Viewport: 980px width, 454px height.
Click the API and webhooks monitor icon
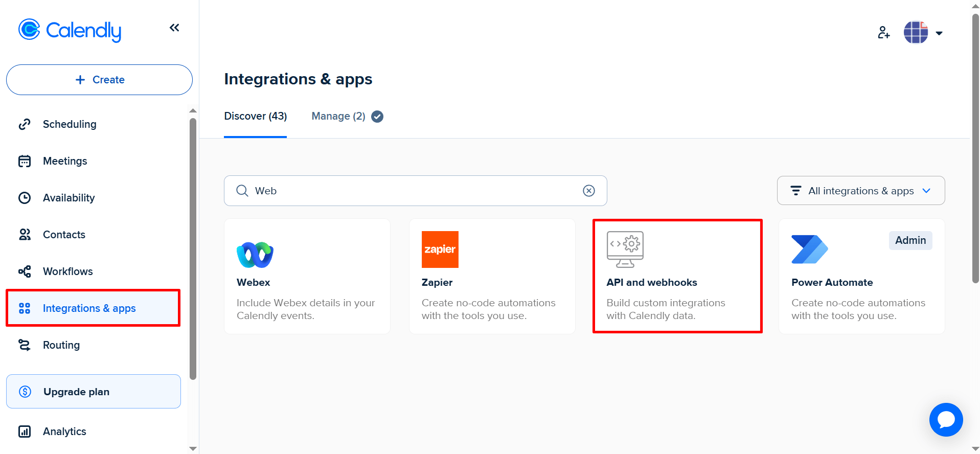pyautogui.click(x=625, y=249)
